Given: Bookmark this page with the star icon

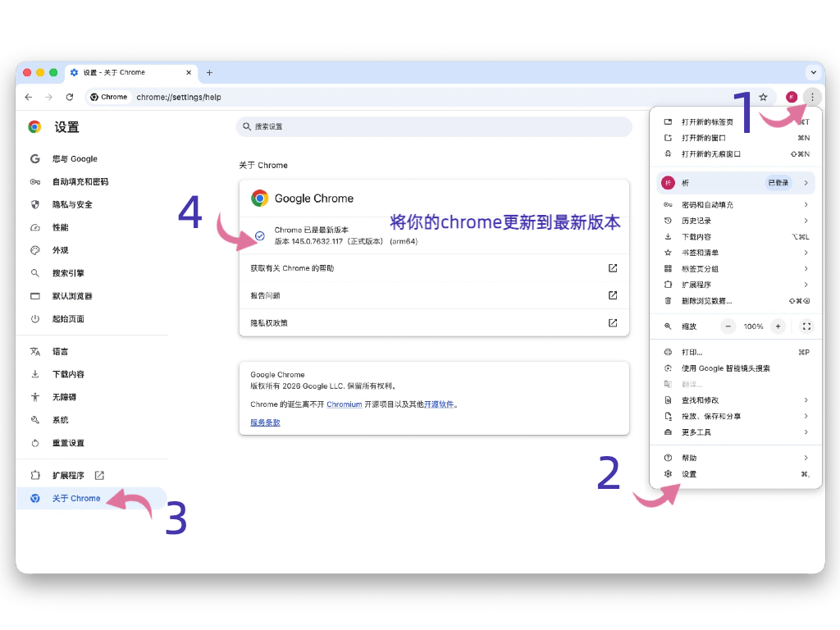Looking at the screenshot, I should tap(763, 97).
